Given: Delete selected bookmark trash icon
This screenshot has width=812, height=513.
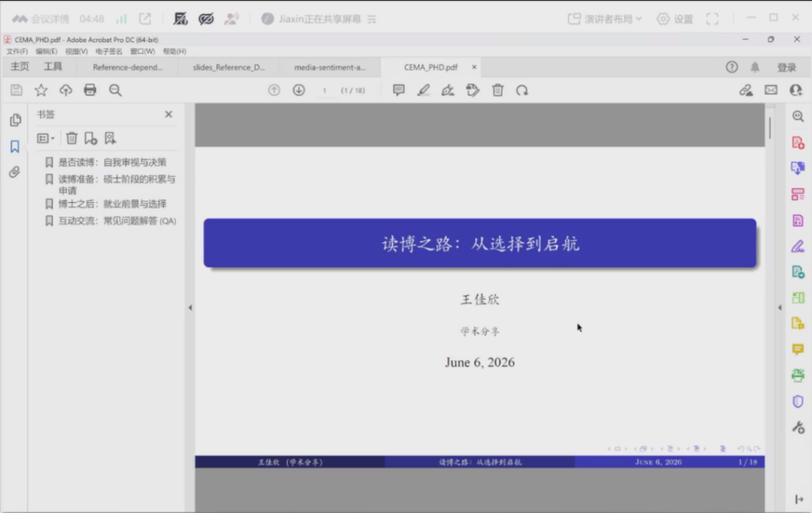Looking at the screenshot, I should pyautogui.click(x=71, y=138).
